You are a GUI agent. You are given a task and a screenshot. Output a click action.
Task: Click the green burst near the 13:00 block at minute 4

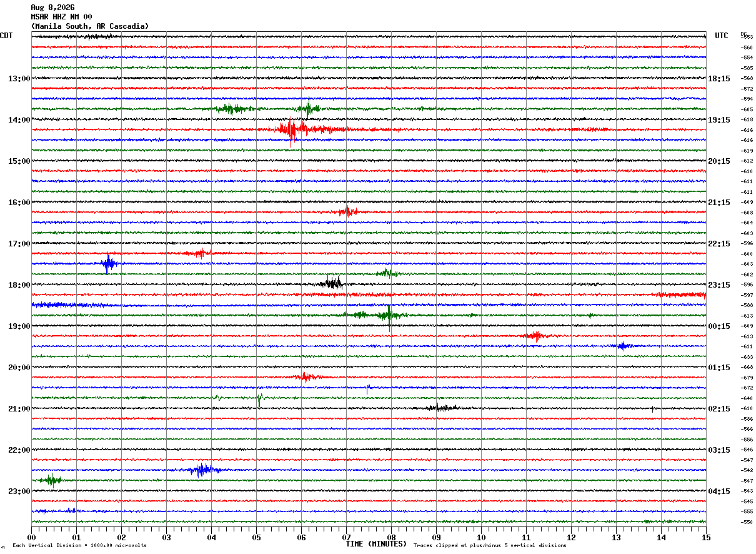(x=232, y=109)
